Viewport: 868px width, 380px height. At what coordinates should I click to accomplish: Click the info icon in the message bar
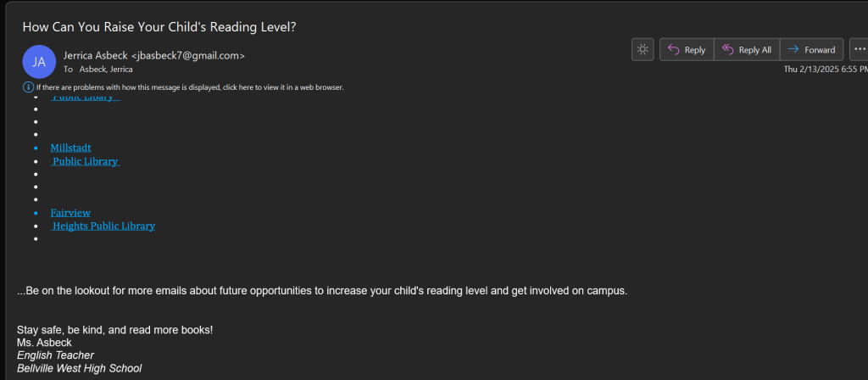click(28, 87)
